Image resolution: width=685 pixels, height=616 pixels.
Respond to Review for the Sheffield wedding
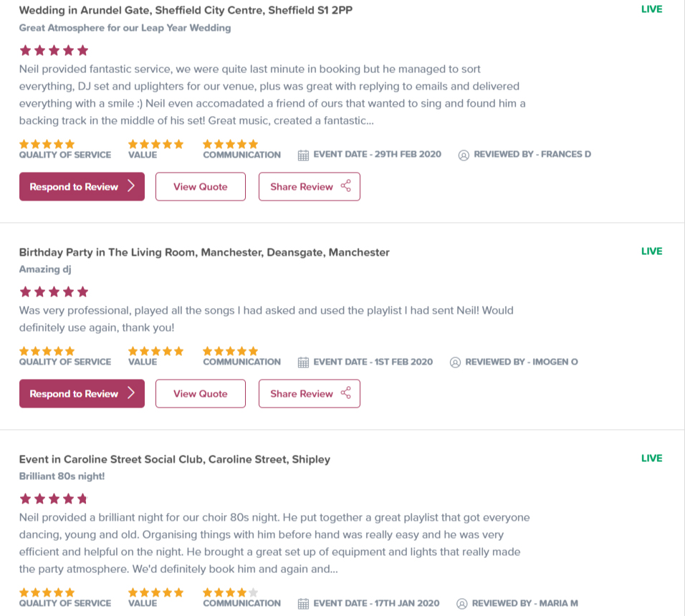click(x=82, y=187)
